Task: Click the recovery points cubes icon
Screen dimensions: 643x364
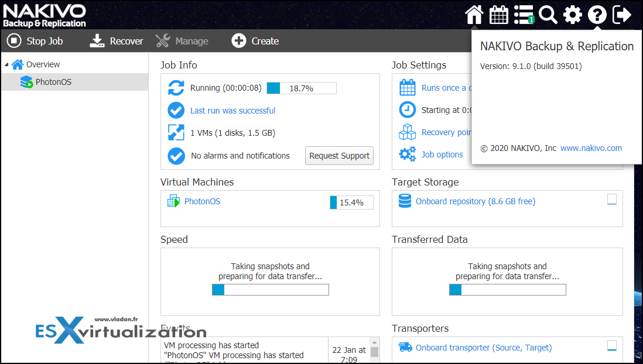Action: [x=407, y=132]
